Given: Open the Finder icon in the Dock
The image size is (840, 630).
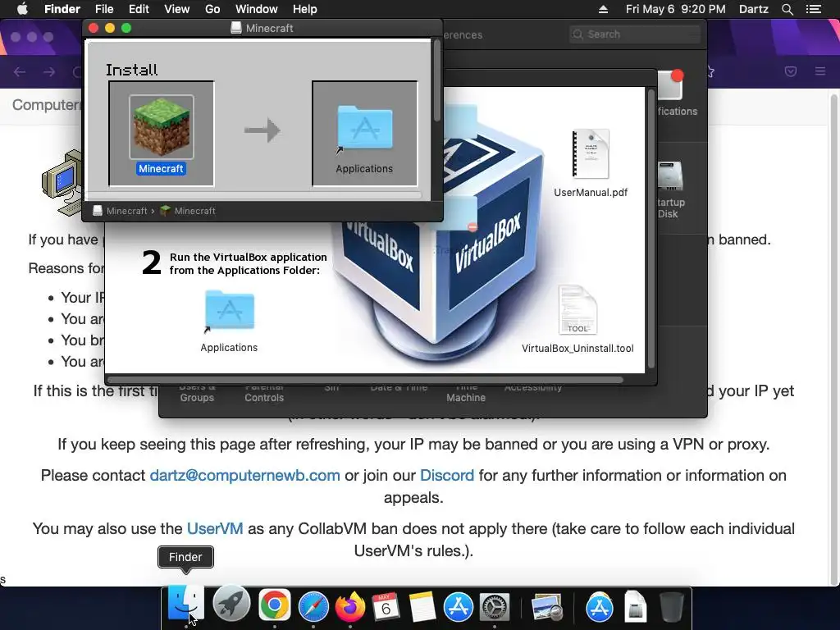Looking at the screenshot, I should [x=186, y=605].
